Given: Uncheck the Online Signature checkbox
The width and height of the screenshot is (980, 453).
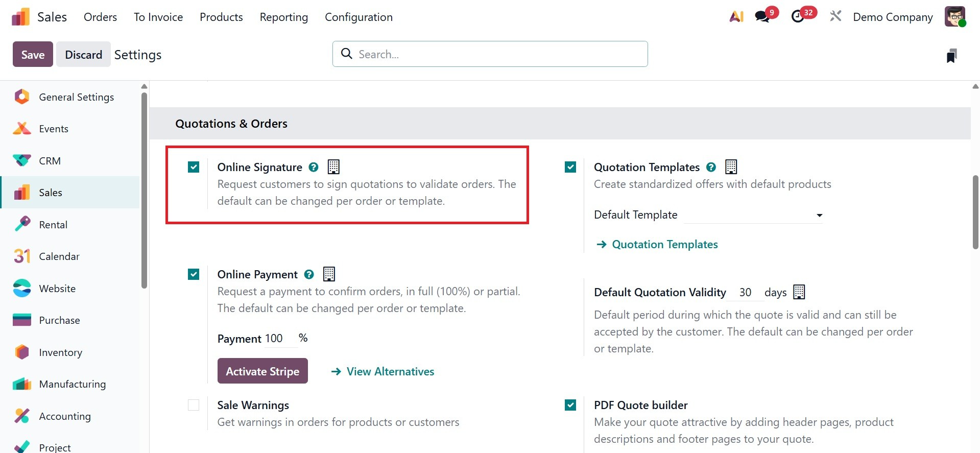Looking at the screenshot, I should tap(194, 167).
